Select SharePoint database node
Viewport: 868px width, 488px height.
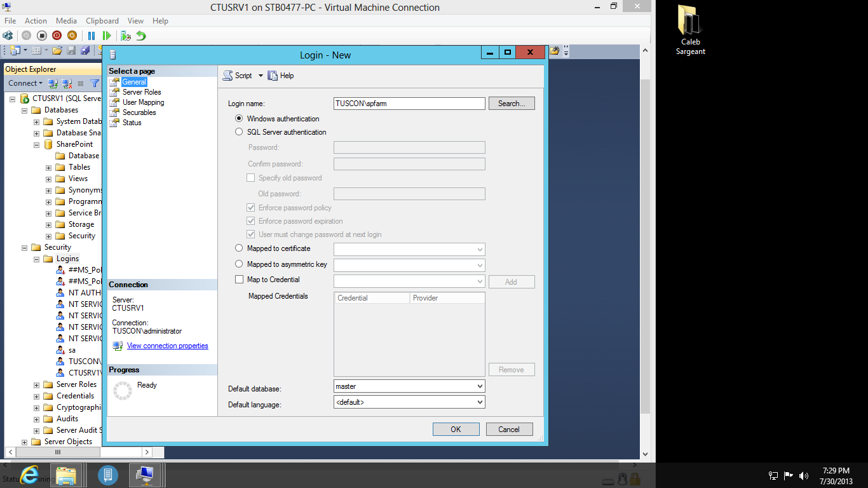tap(74, 144)
